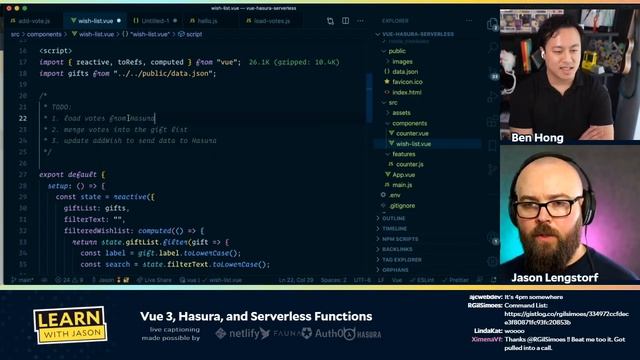The image size is (640, 360).
Task: Click the Vue icon on the wish-list.vue tab
Action: coord(73,20)
